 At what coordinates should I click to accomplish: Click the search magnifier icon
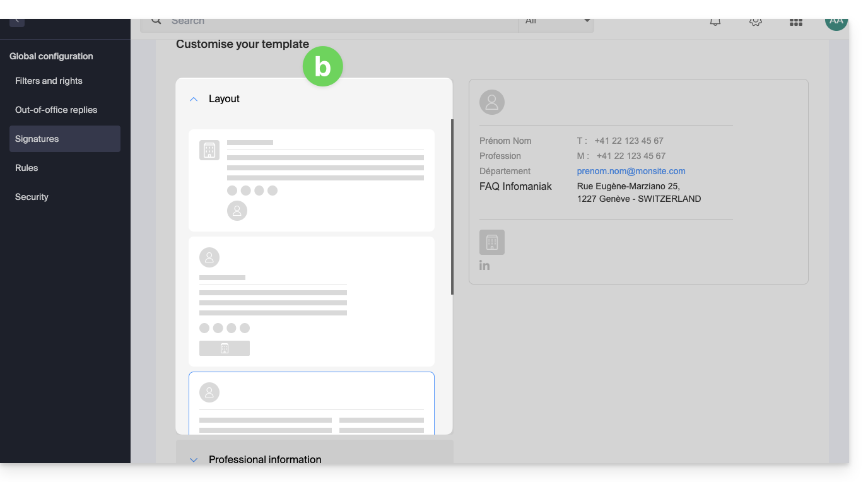[156, 21]
